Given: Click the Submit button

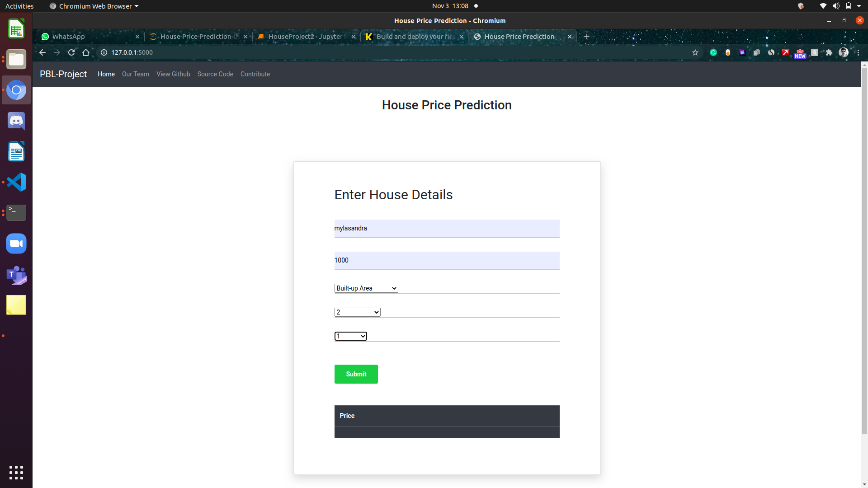Looking at the screenshot, I should pyautogui.click(x=356, y=374).
